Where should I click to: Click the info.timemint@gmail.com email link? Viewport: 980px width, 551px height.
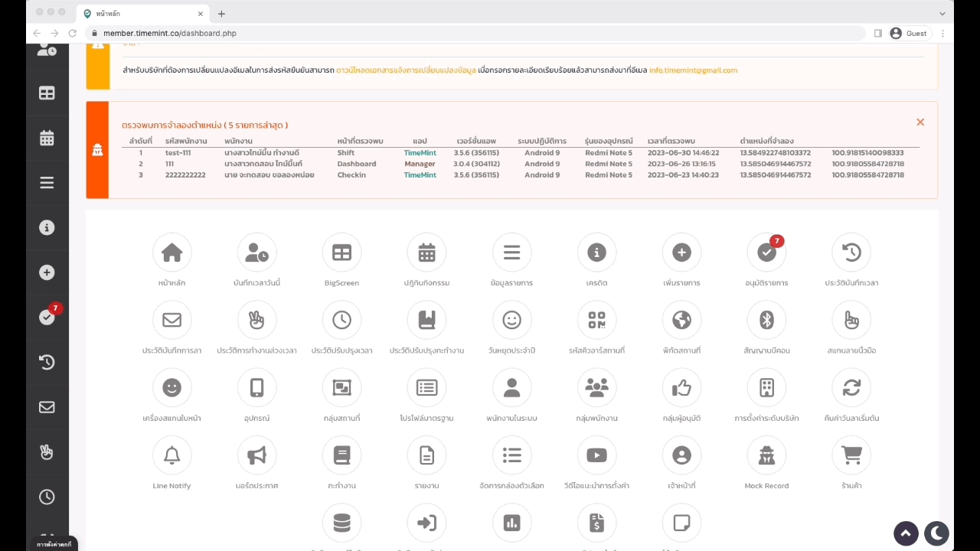coord(693,70)
